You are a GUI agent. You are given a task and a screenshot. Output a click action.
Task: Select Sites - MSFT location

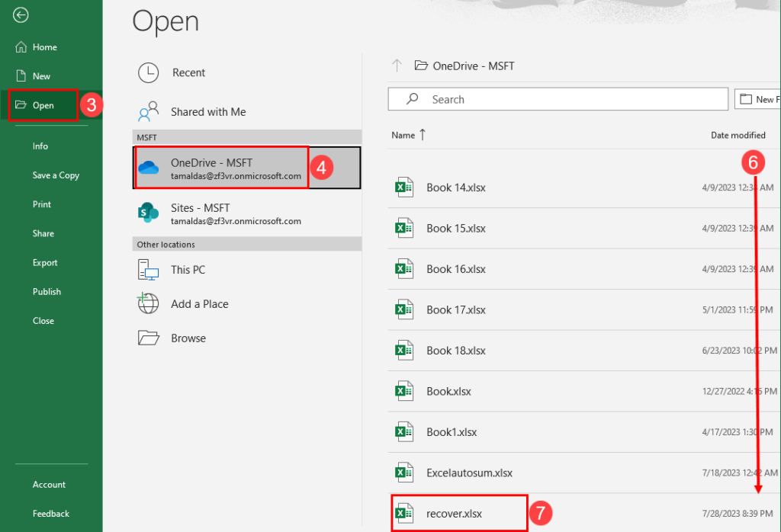point(247,213)
